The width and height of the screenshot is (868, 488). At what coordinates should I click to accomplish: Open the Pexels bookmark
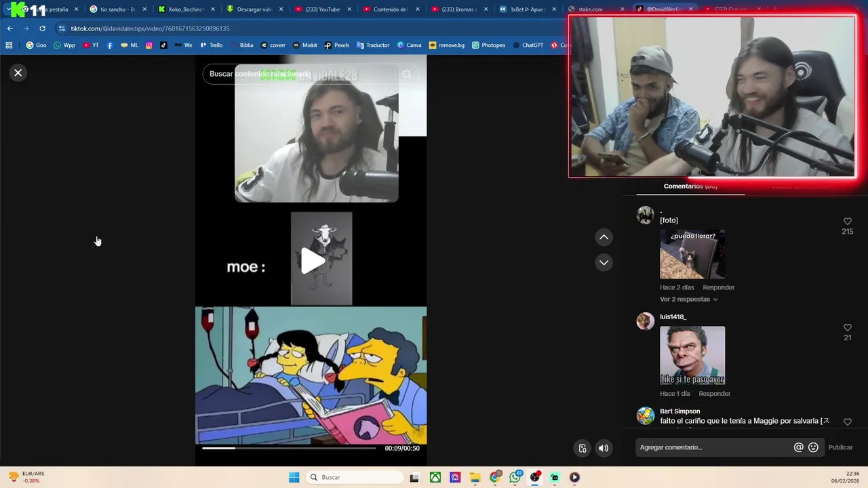(336, 45)
